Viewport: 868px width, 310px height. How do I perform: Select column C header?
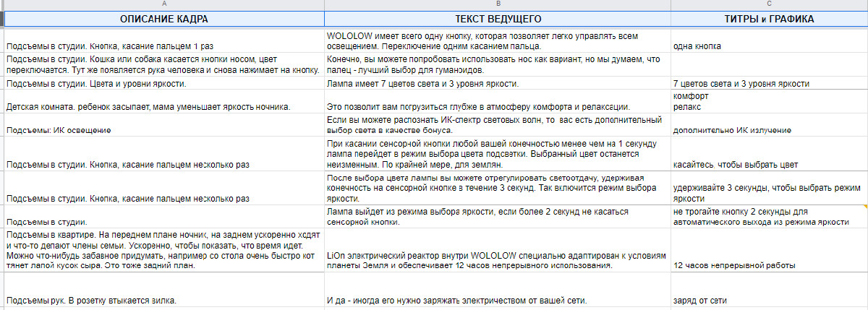tap(769, 4)
